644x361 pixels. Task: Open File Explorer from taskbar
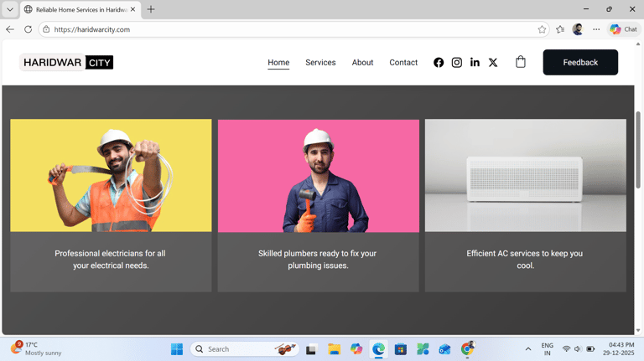click(335, 349)
